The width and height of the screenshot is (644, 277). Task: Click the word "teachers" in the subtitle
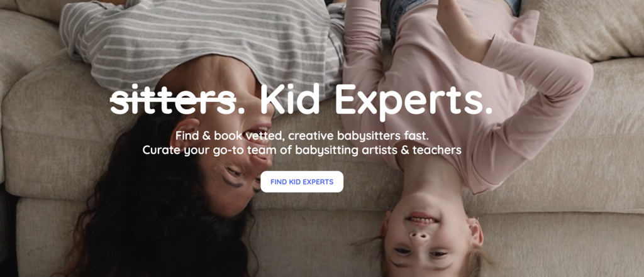438,150
